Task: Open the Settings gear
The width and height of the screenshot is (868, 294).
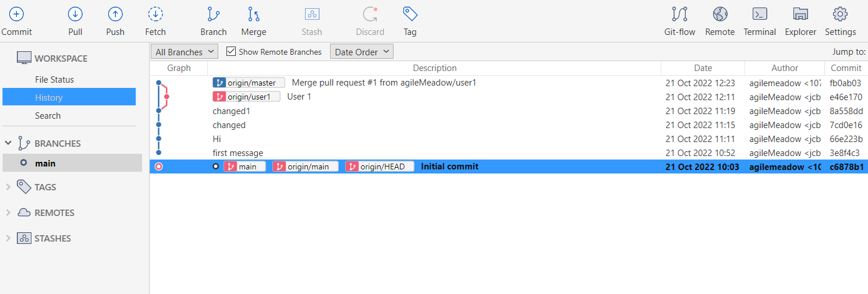Action: (x=840, y=14)
